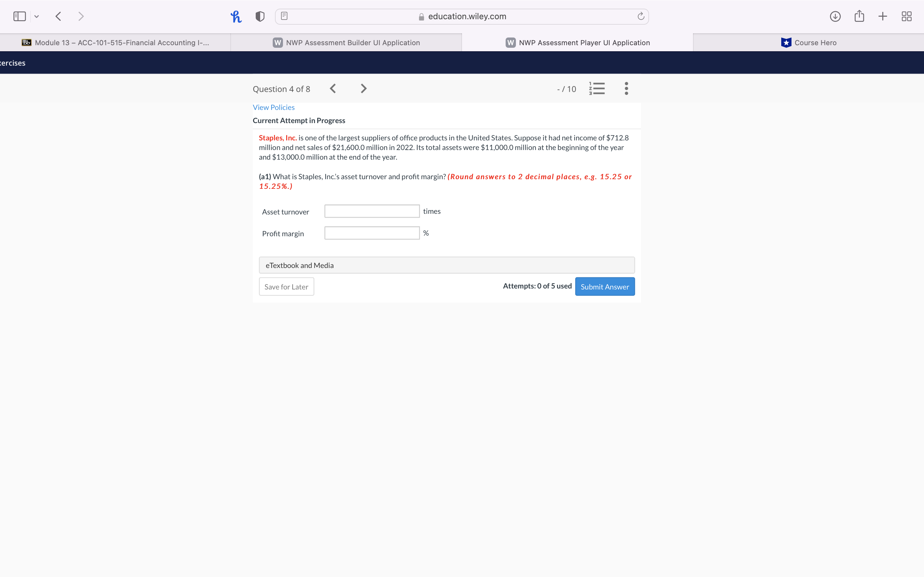The image size is (924, 577).
Task: Expand the sidebar dropdown chevron
Action: click(37, 16)
